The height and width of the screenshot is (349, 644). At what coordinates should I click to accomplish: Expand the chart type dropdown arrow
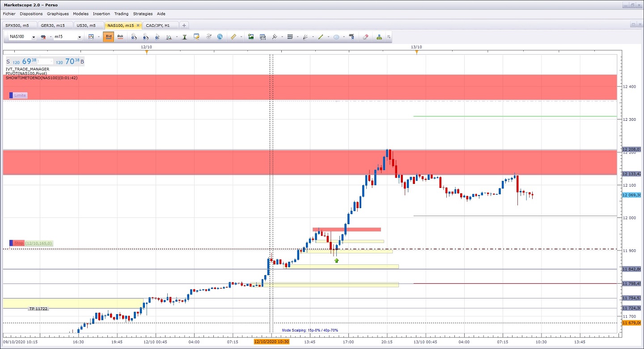(x=99, y=37)
